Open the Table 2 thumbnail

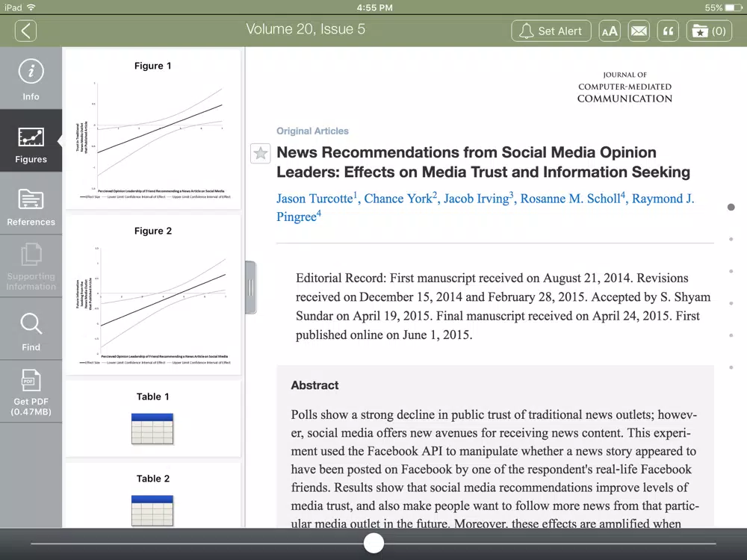(153, 495)
